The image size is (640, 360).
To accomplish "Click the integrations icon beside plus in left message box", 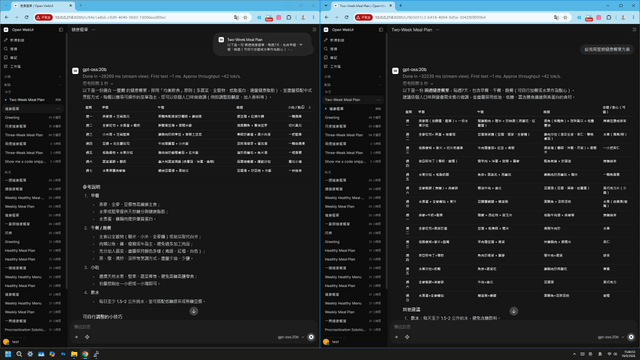I will coord(87,337).
